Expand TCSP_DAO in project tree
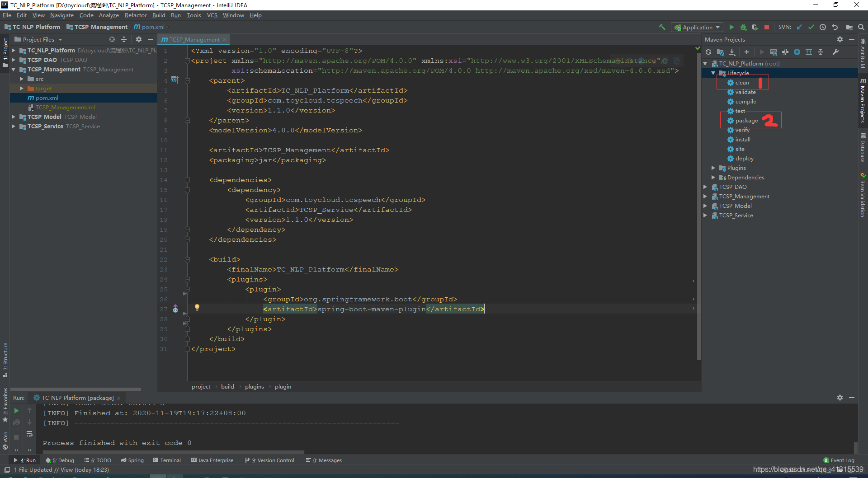 click(14, 60)
